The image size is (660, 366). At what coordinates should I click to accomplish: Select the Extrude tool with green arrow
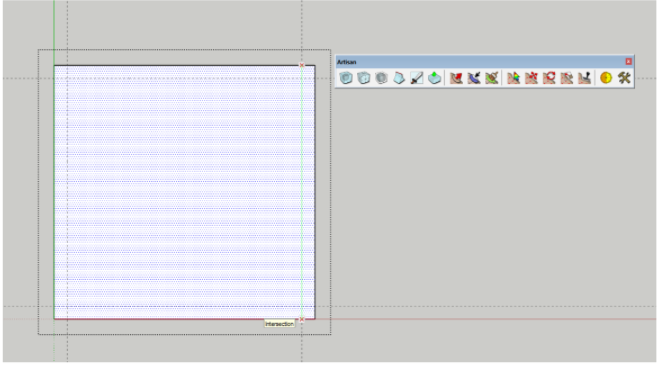[434, 78]
